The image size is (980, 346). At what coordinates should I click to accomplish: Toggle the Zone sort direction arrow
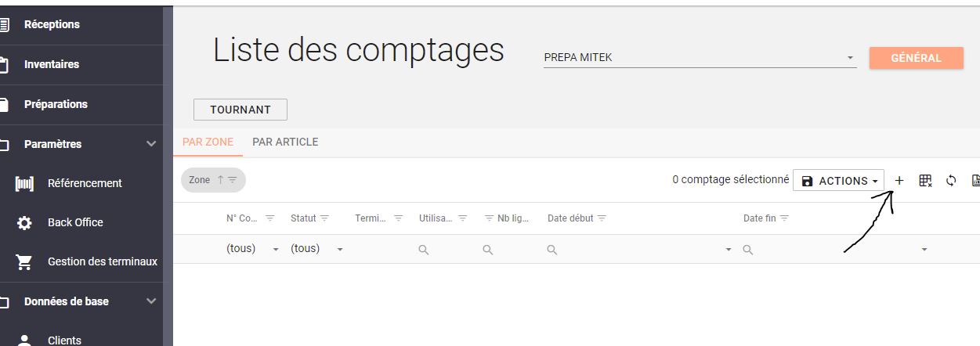221,180
